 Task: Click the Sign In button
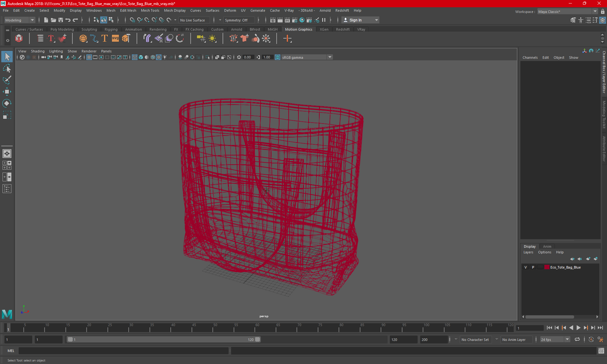[356, 20]
